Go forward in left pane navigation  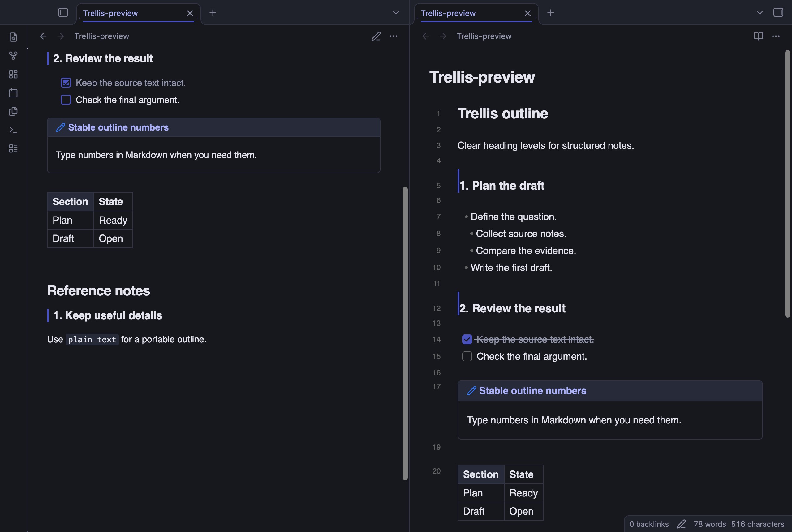click(x=61, y=36)
